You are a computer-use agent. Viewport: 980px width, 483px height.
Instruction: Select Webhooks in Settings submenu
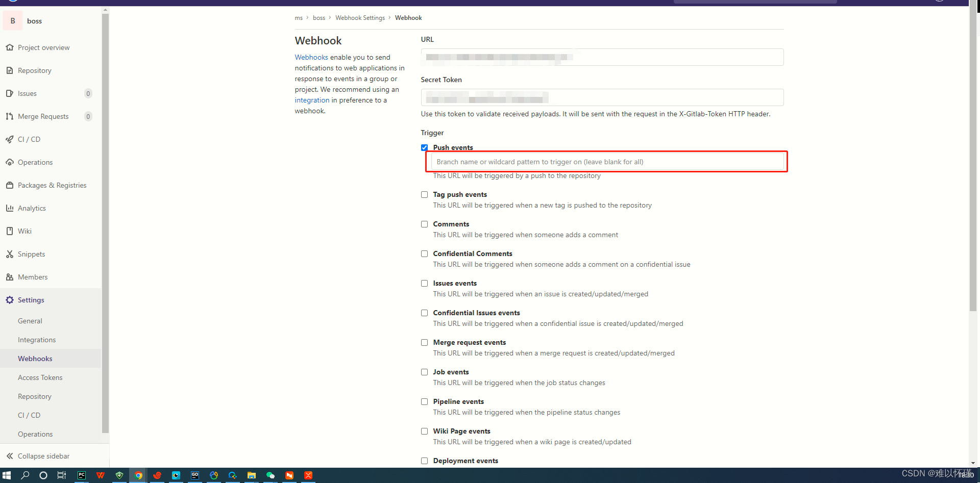35,358
